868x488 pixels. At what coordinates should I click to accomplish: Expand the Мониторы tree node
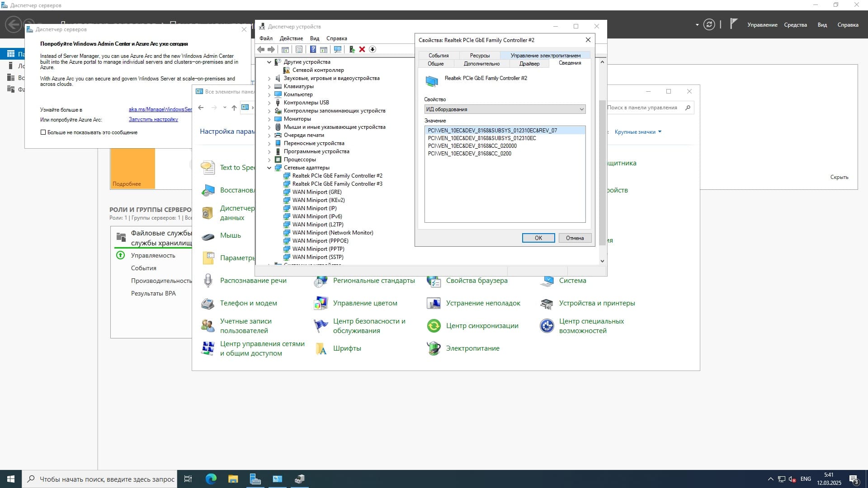coord(269,119)
